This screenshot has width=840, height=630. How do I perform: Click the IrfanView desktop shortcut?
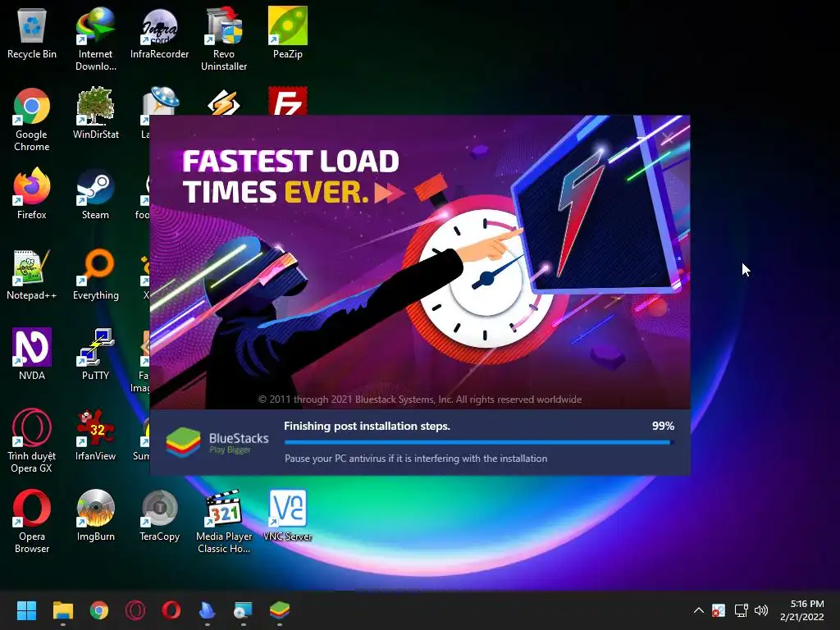[x=95, y=435]
